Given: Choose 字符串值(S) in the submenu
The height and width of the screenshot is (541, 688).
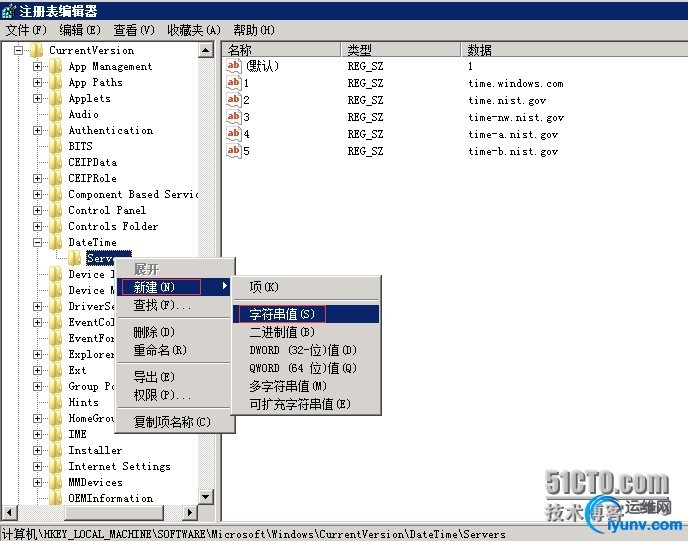Looking at the screenshot, I should 306,314.
